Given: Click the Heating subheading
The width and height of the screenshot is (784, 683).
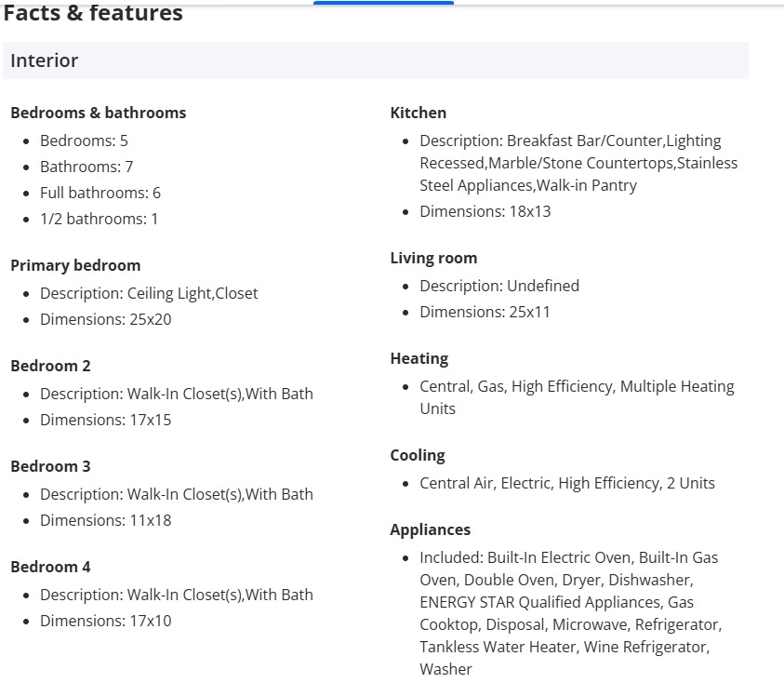Looking at the screenshot, I should pos(419,358).
